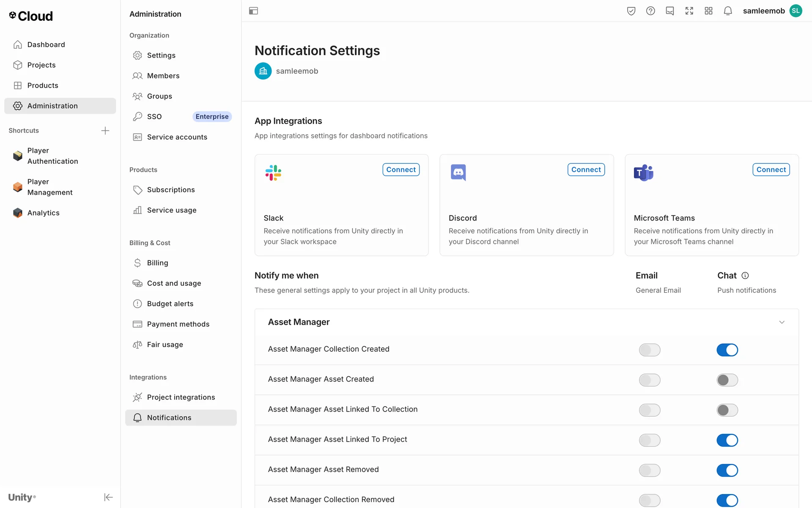Disable chat for Asset Manager Collection Created
The width and height of the screenshot is (812, 508).
coord(727,350)
